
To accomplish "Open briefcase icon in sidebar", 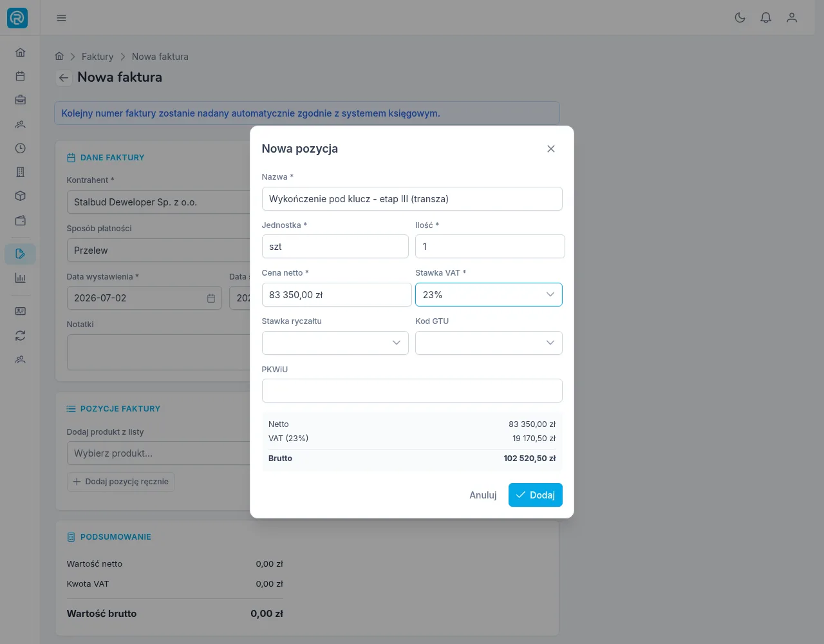I will 20,100.
